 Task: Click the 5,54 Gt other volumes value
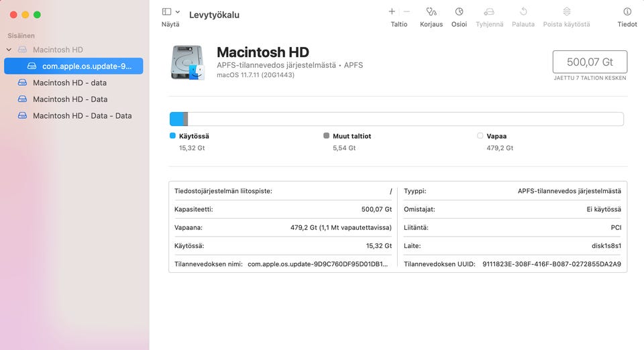point(344,148)
